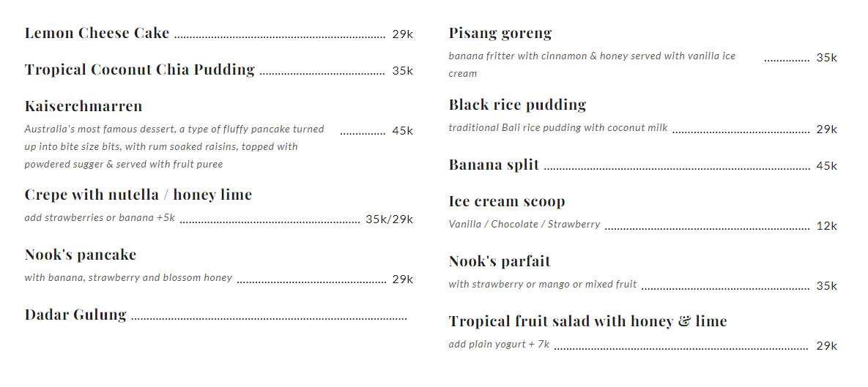Click the Lemon Cheese Cake title
The image size is (868, 387).
pyautogui.click(x=97, y=33)
